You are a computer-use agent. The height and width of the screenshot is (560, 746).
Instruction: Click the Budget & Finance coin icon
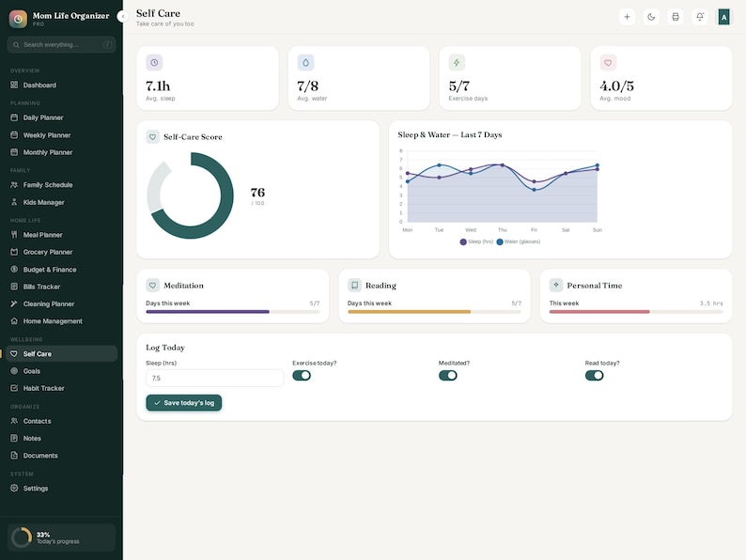[x=14, y=270]
